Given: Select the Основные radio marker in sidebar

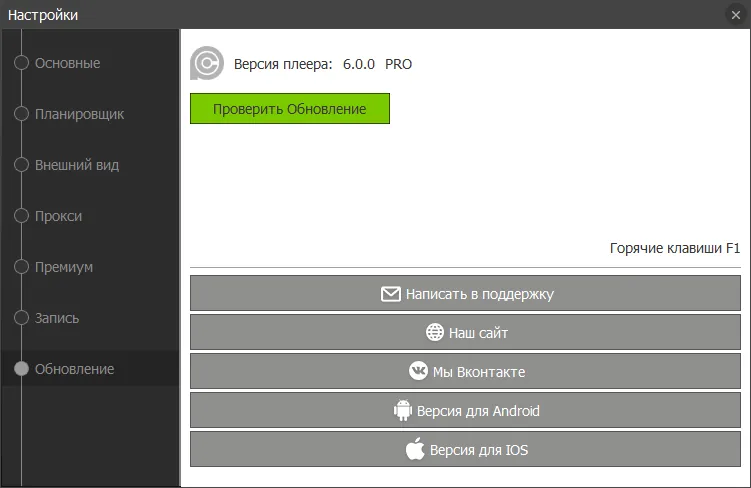Looking at the screenshot, I should [x=21, y=63].
